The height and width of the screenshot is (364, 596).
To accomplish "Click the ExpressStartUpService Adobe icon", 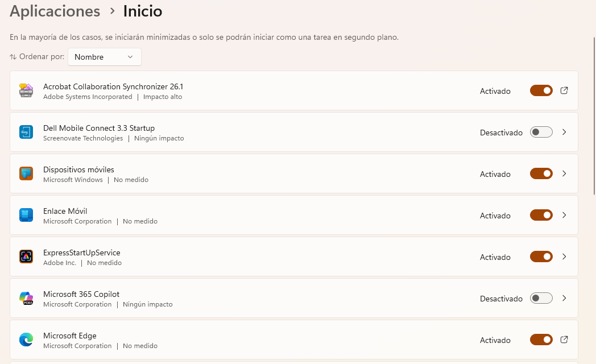I will 26,257.
